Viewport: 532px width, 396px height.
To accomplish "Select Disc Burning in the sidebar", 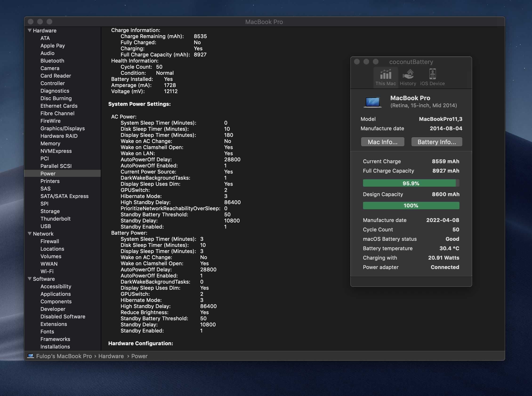I will [56, 98].
